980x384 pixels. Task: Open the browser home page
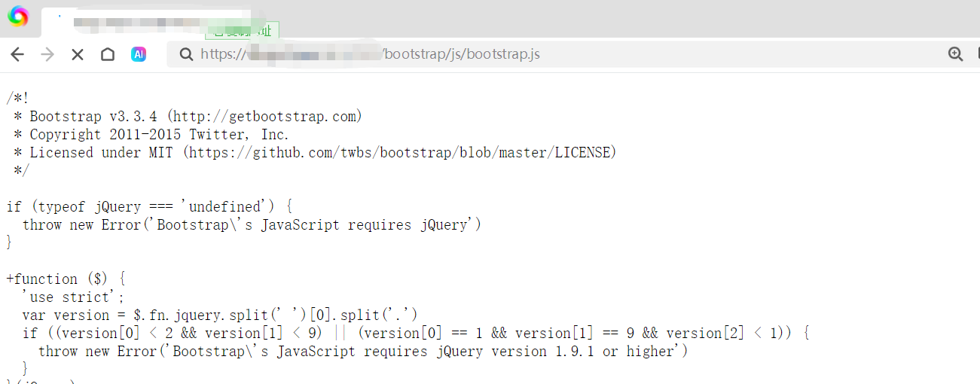click(x=108, y=54)
